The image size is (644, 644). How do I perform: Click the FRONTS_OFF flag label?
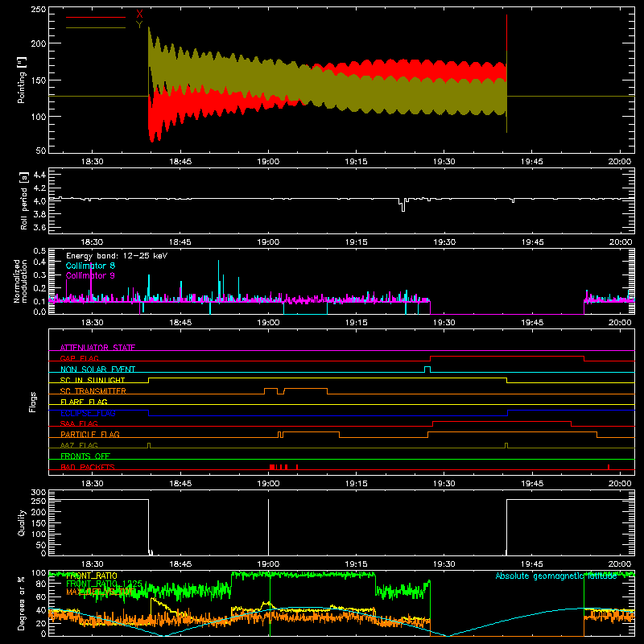pos(85,456)
